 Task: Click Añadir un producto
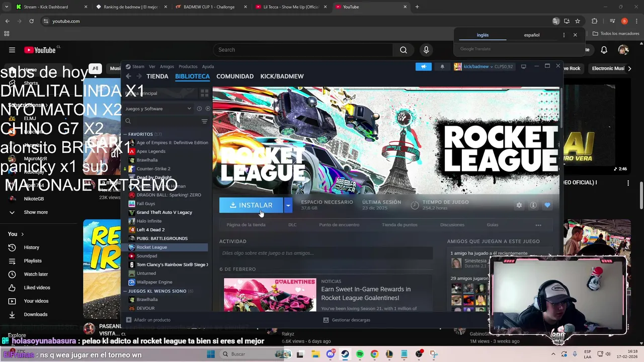pos(148,320)
